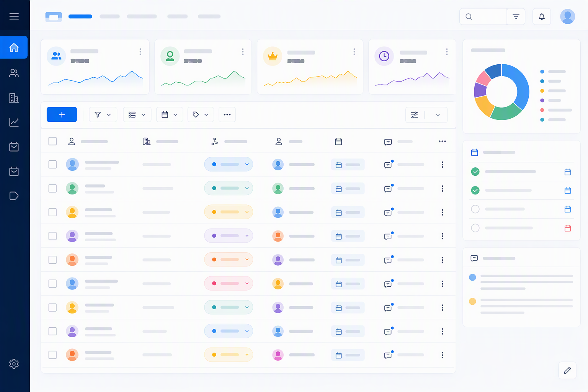The image size is (588, 392).
Task: Open the blue status dropdown in the first row
Action: [229, 164]
